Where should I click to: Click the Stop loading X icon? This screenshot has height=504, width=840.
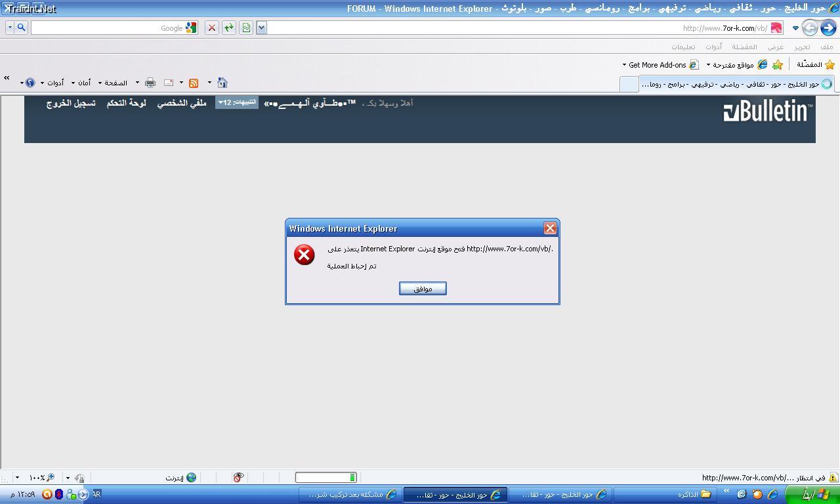pos(211,28)
